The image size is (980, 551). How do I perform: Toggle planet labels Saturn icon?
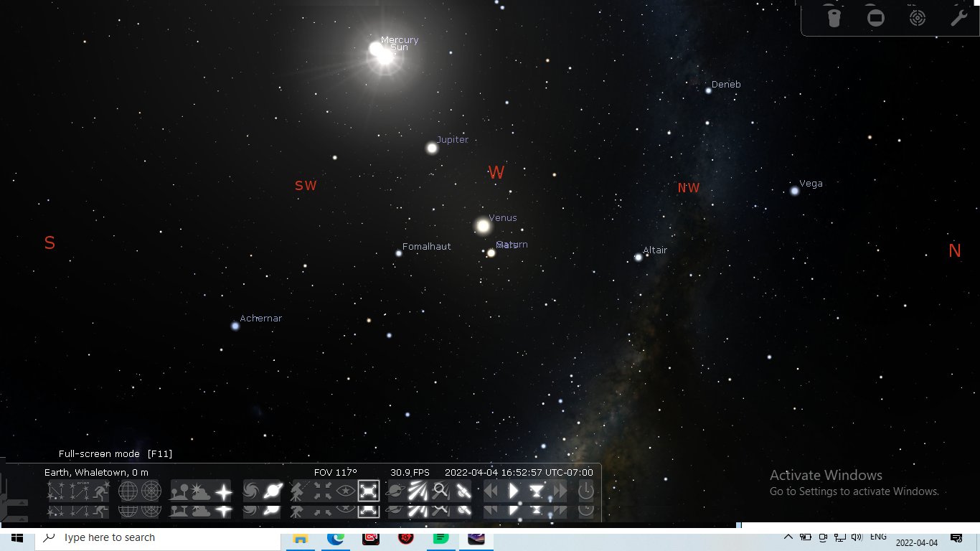273,491
